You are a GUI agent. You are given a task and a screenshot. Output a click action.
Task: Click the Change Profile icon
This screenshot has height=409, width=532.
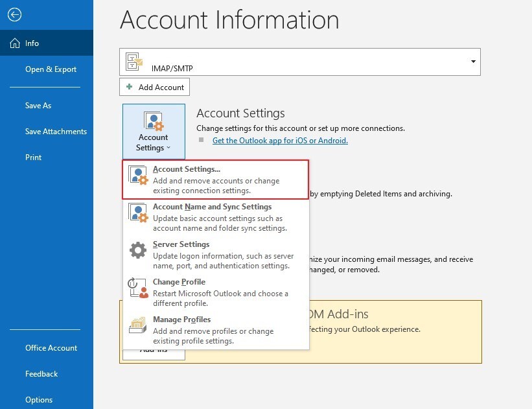point(139,287)
